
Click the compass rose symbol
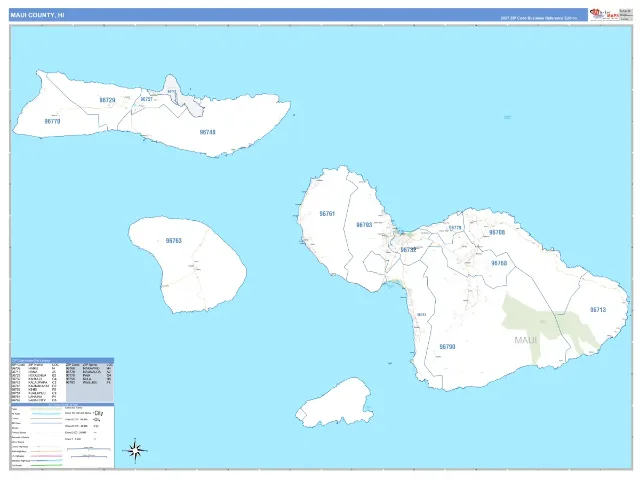(135, 451)
